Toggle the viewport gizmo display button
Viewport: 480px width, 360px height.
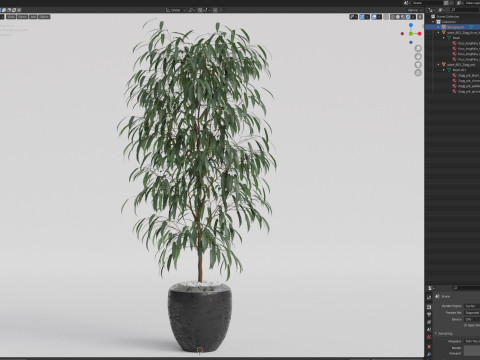click(x=361, y=17)
